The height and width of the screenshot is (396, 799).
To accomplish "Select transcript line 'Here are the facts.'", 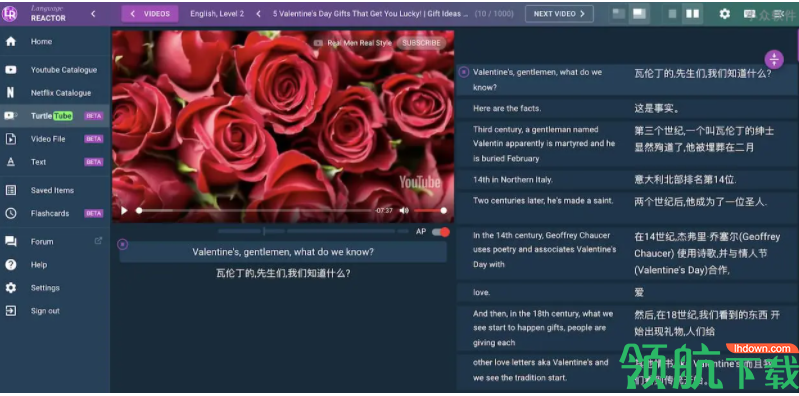I will pos(507,108).
